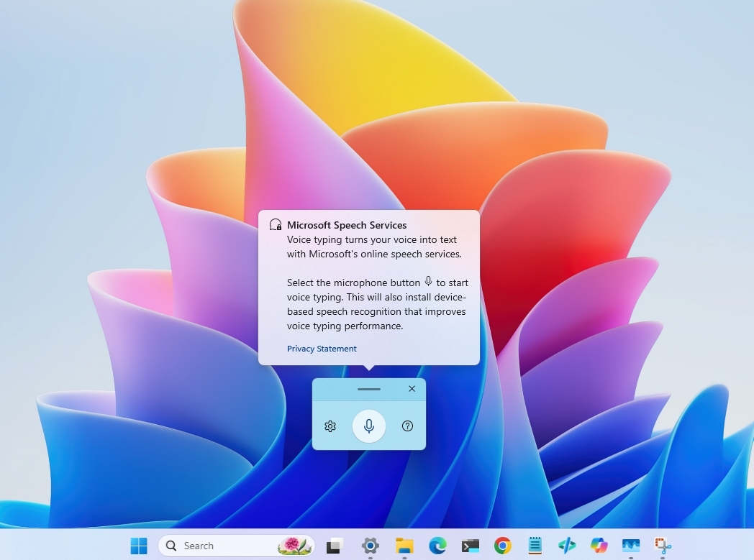Open Task View from the taskbar
This screenshot has height=560, width=754.
[x=335, y=546]
